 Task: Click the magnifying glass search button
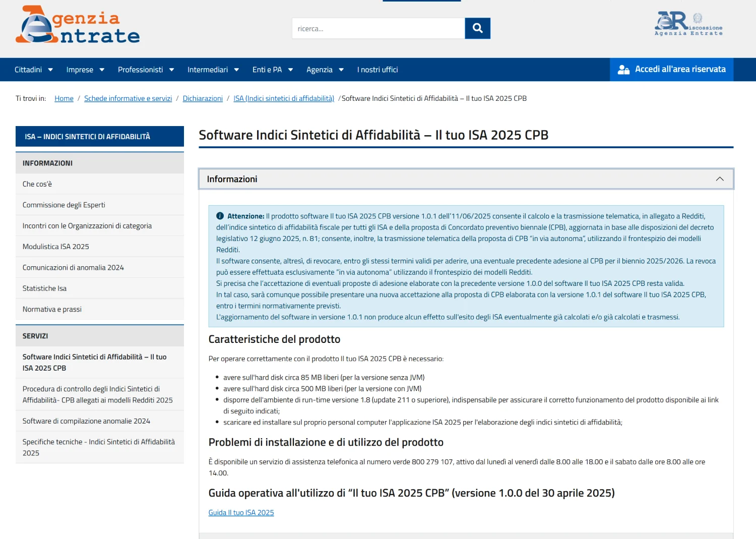pyautogui.click(x=477, y=29)
